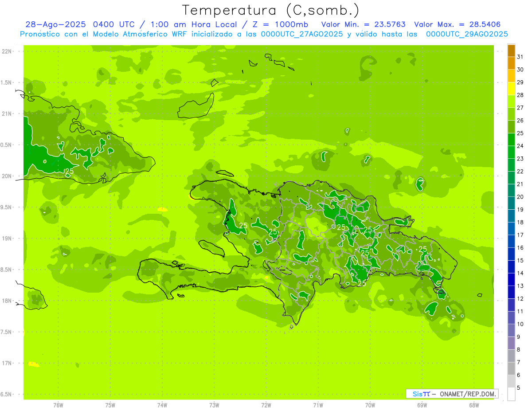Click the colorbar label 10
532x411 pixels.
520,324
